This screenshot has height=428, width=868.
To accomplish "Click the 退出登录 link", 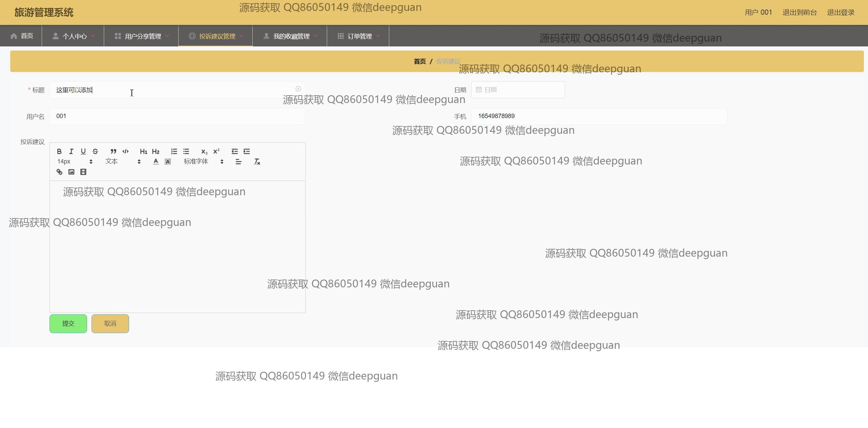I will [x=840, y=13].
